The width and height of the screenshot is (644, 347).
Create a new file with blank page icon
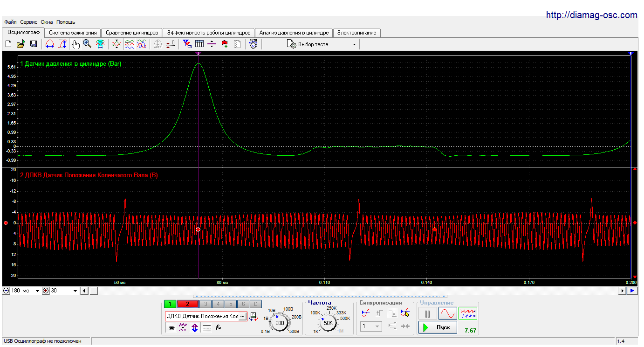pos(8,44)
